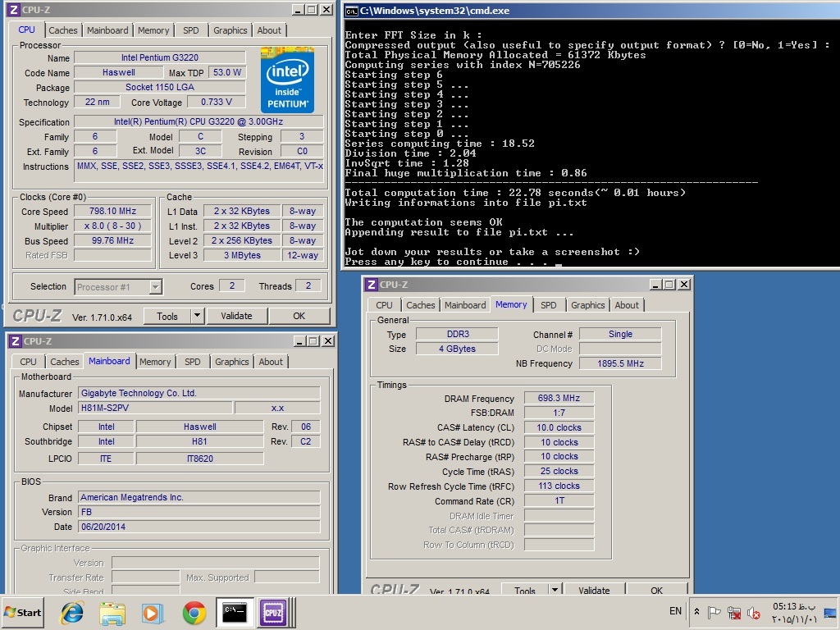Minimize the CPU-Z Memory window
The width and height of the screenshot is (840, 630).
[x=655, y=285]
